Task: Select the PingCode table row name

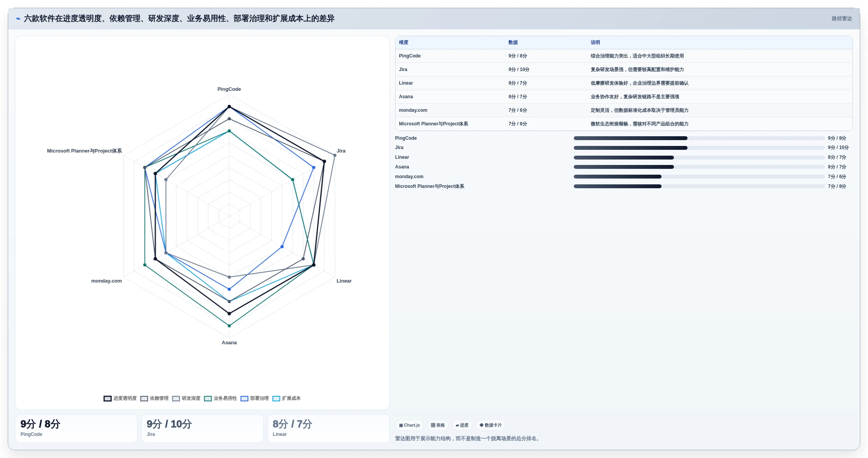Action: (410, 56)
